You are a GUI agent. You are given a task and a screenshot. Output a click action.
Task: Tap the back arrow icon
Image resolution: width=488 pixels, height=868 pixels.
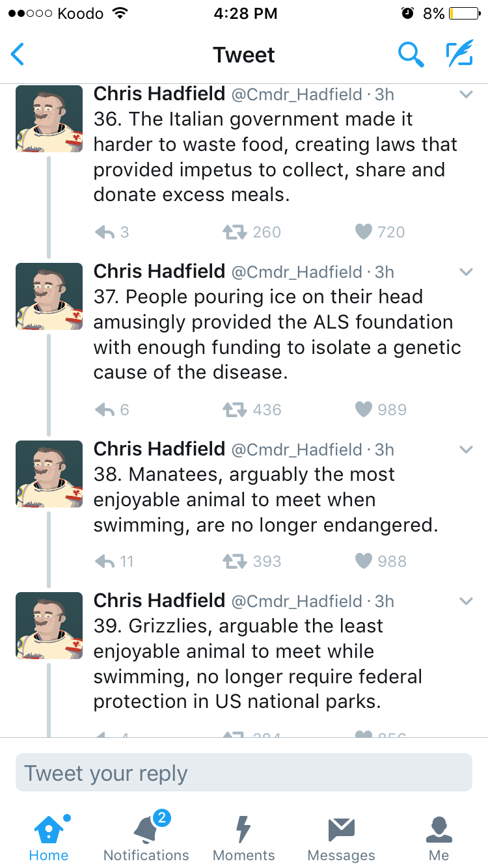coord(18,55)
